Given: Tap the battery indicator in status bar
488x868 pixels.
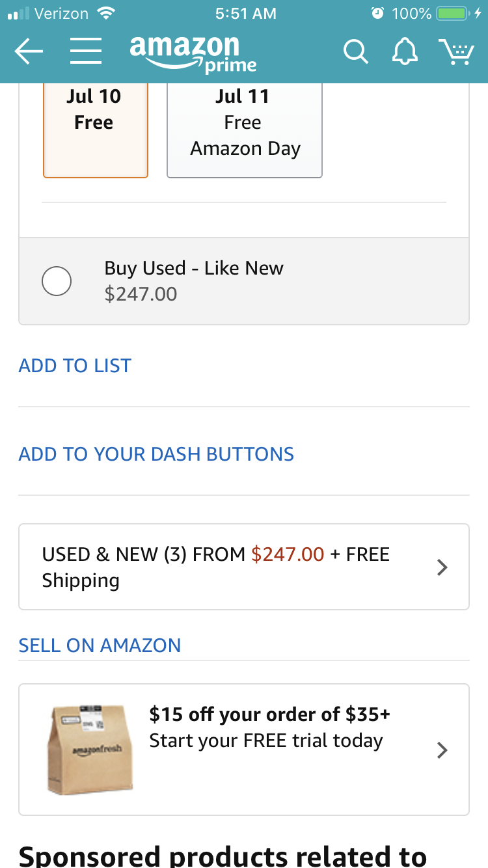Looking at the screenshot, I should (x=453, y=13).
